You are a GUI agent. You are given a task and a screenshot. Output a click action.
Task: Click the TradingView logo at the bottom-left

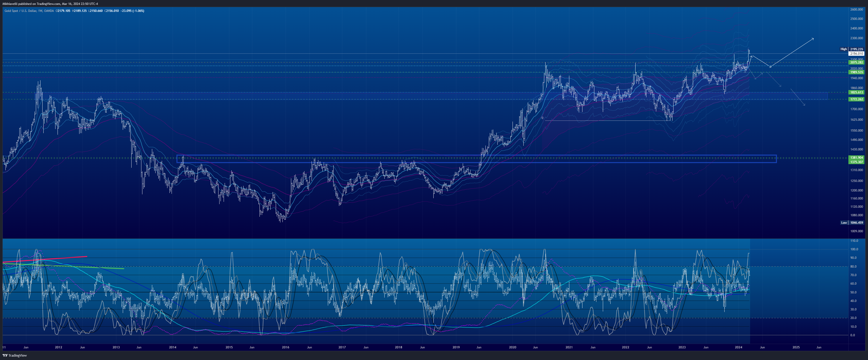[x=14, y=355]
